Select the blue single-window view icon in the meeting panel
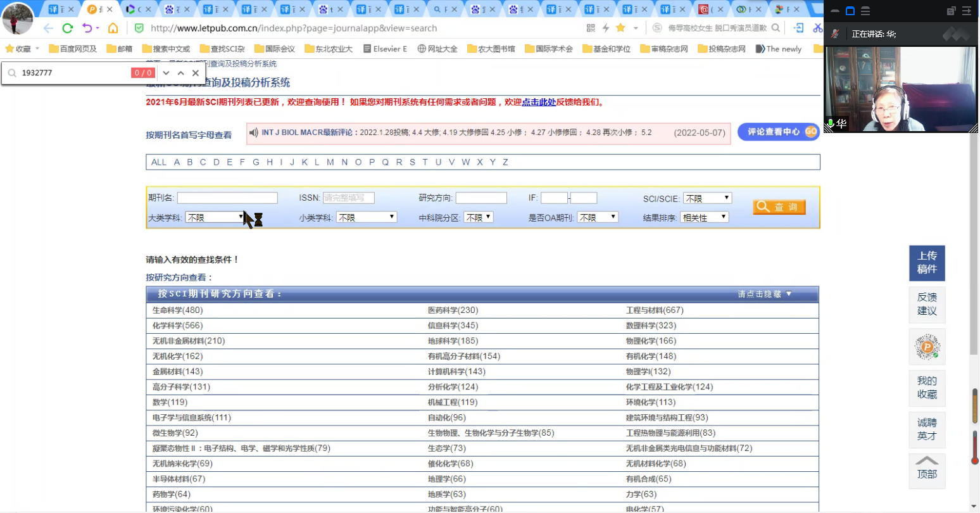This screenshot has height=513, width=980. 850,11
